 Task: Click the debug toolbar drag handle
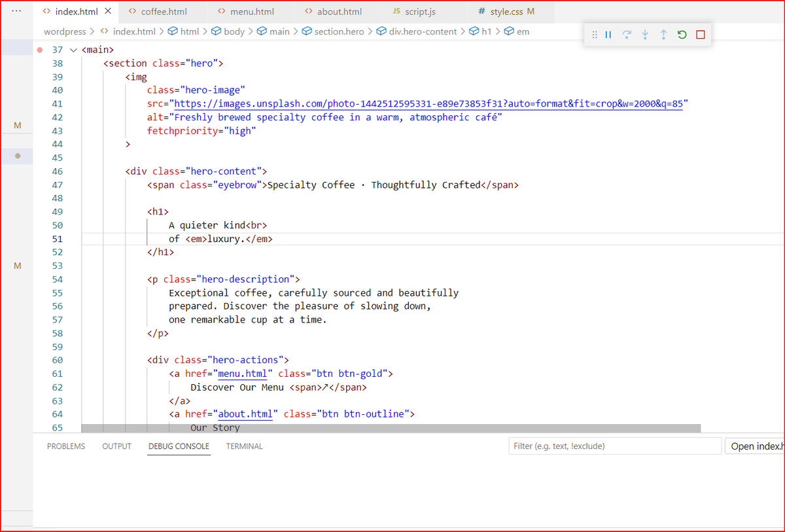[x=595, y=35]
